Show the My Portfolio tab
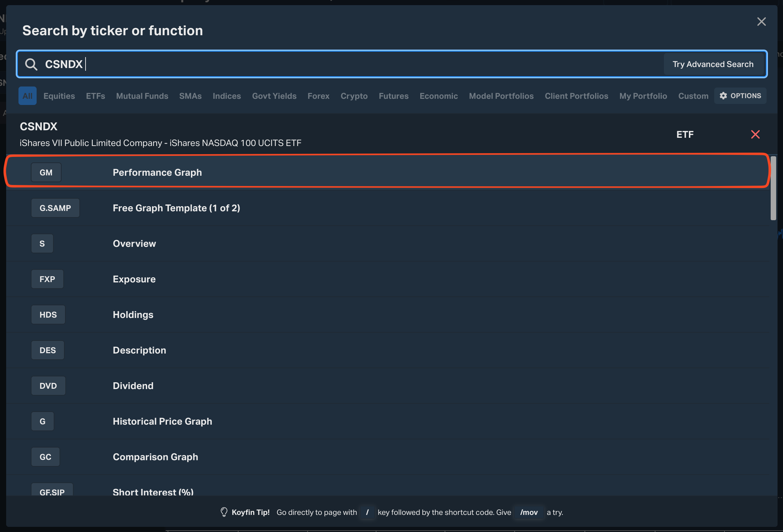783x532 pixels. point(643,96)
